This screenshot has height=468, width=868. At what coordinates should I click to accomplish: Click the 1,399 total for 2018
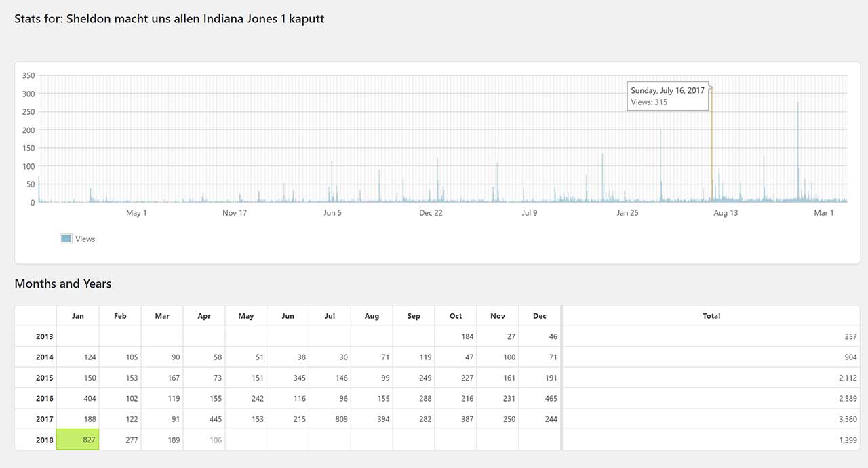point(711,440)
